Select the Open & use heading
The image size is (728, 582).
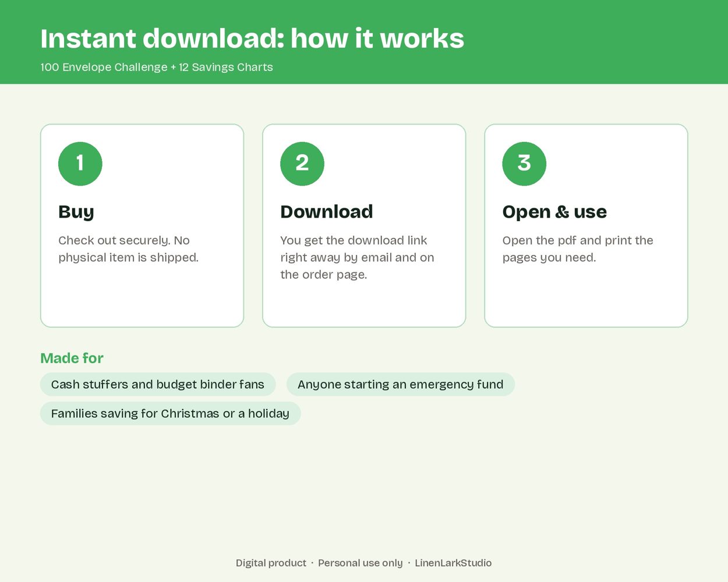(x=554, y=212)
